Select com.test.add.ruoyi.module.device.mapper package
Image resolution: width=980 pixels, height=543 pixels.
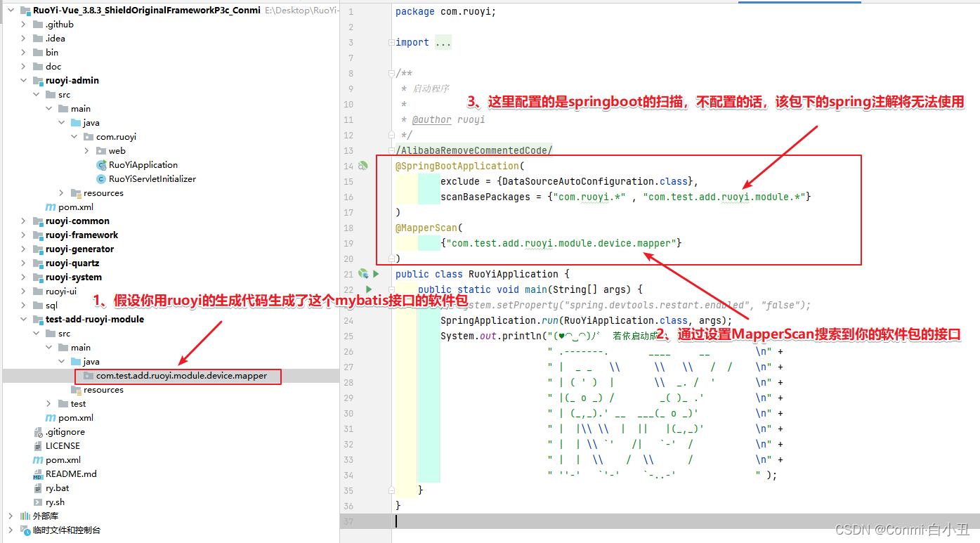point(181,376)
